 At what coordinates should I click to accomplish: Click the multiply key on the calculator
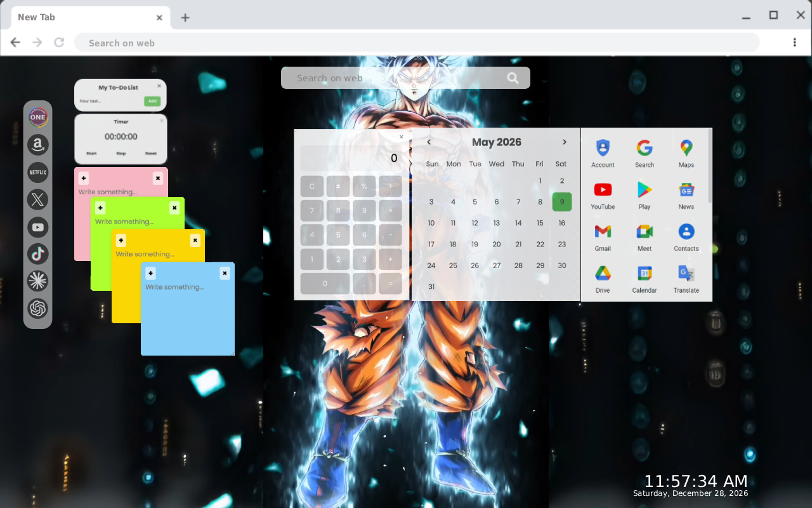point(390,210)
